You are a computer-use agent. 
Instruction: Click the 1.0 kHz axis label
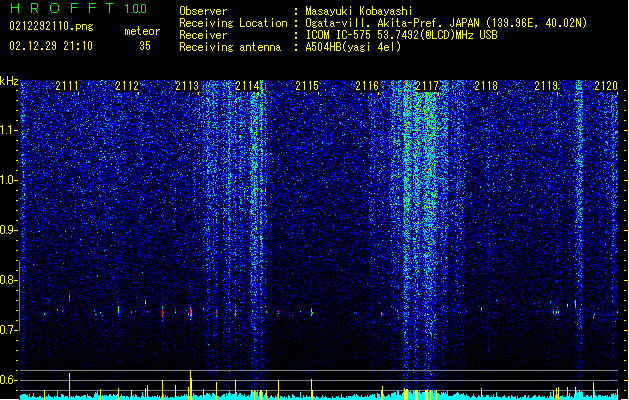[9, 180]
